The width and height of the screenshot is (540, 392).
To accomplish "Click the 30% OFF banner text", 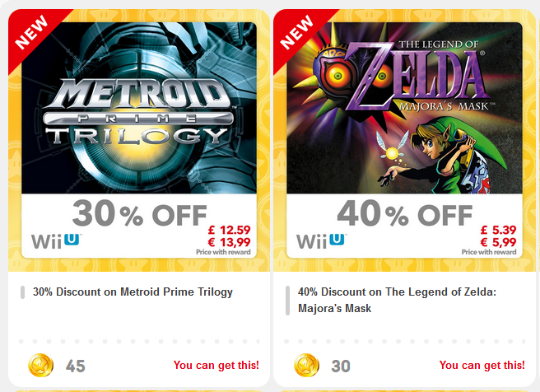I will click(139, 214).
